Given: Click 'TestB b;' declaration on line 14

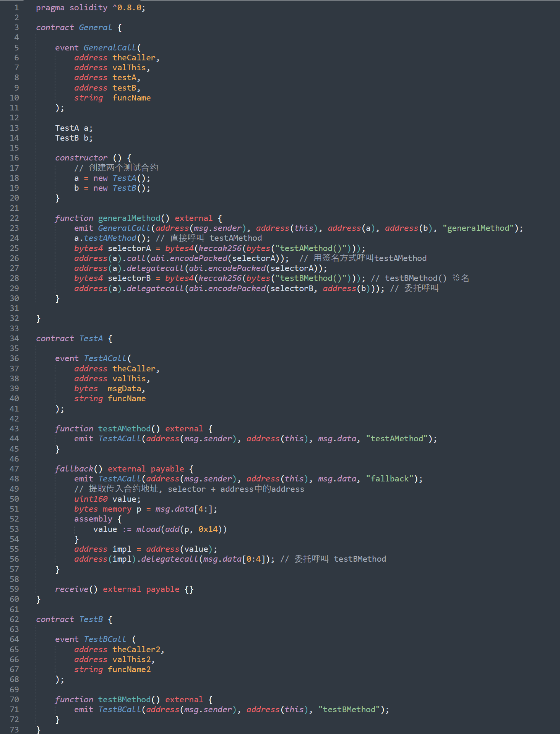Looking at the screenshot, I should (x=74, y=138).
